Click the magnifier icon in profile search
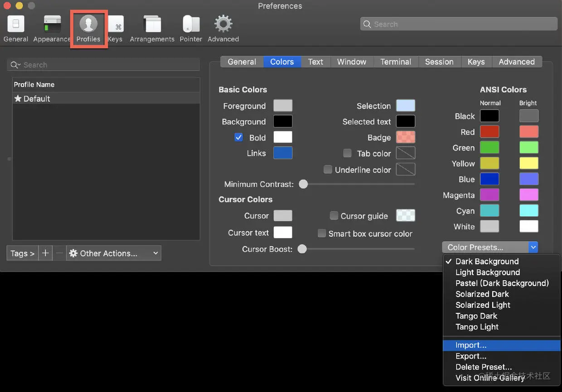The width and height of the screenshot is (562, 392). click(x=15, y=65)
